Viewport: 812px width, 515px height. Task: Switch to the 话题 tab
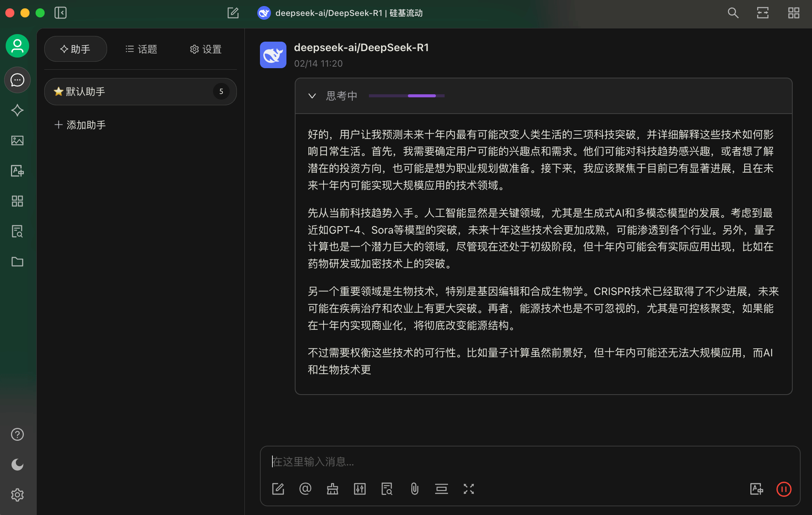pyautogui.click(x=141, y=49)
